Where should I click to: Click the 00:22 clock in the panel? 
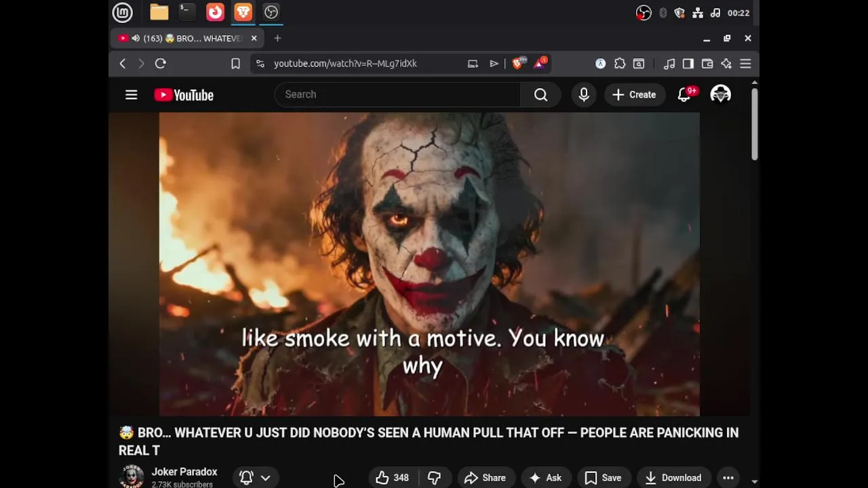pos(738,13)
